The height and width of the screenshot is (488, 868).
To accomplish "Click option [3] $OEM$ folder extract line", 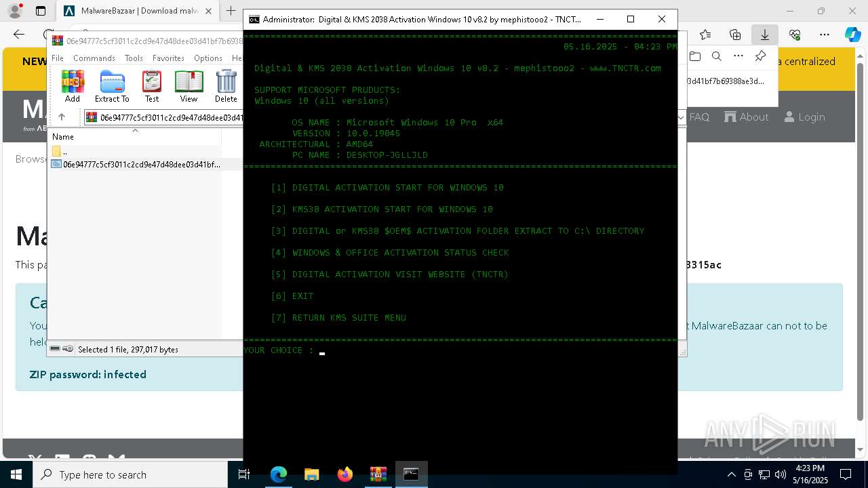I will click(x=458, y=231).
